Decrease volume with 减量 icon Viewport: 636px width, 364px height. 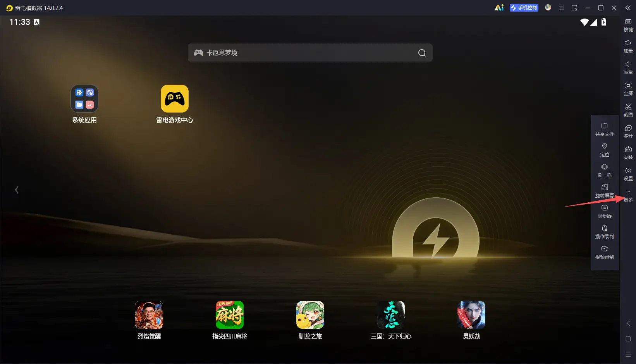pos(628,68)
